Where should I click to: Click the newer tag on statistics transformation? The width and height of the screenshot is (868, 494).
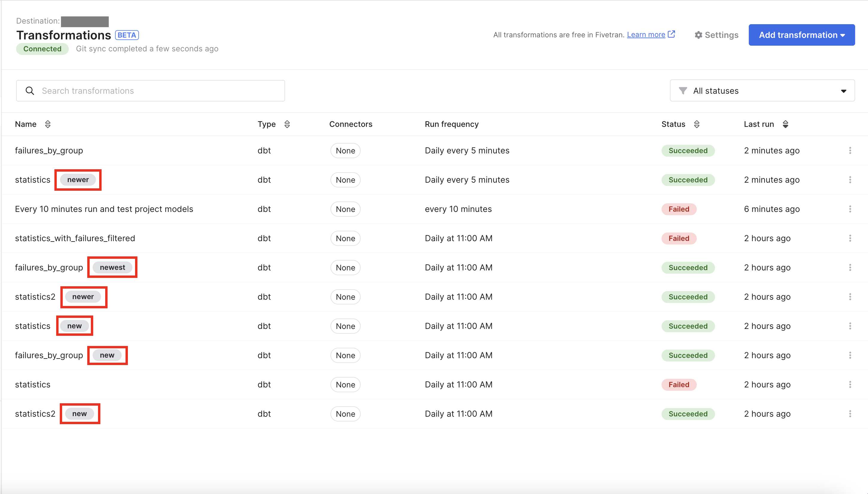tap(78, 180)
